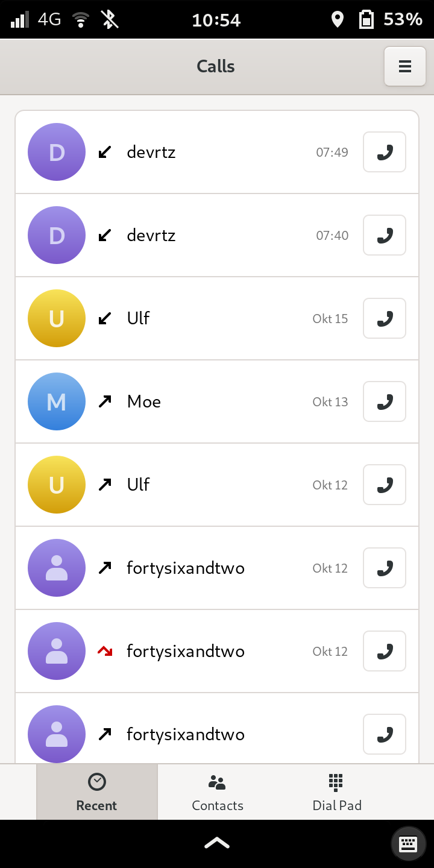This screenshot has height=868, width=434.
Task: Tap the purple D avatar at 07:49
Action: 57,152
